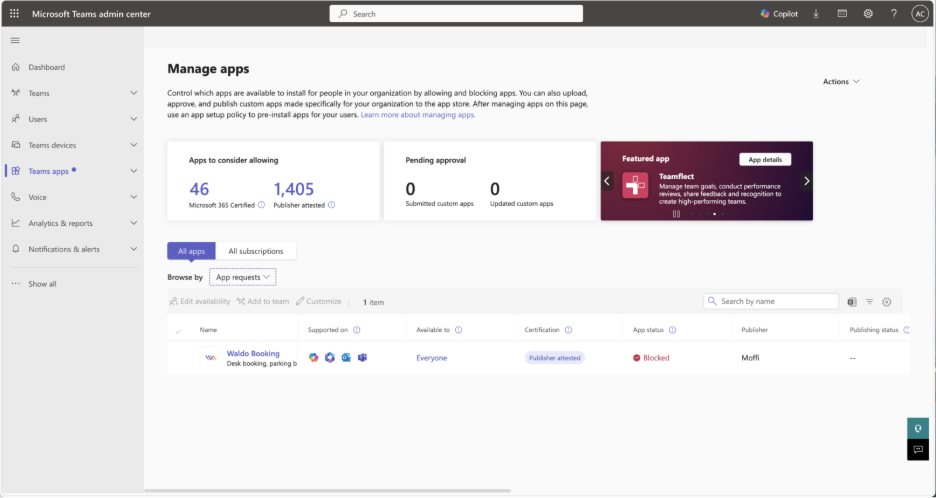Click the Teams devices sidebar icon

16,145
